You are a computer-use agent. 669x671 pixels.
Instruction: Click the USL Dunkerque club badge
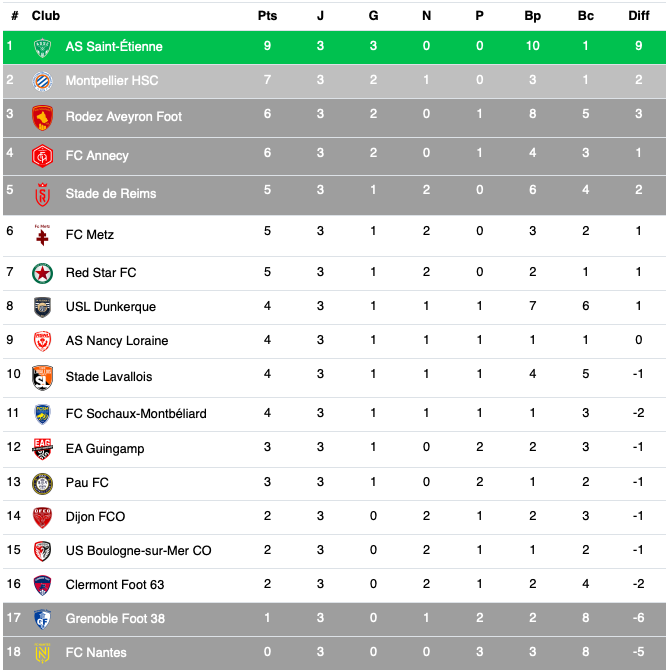[42, 307]
